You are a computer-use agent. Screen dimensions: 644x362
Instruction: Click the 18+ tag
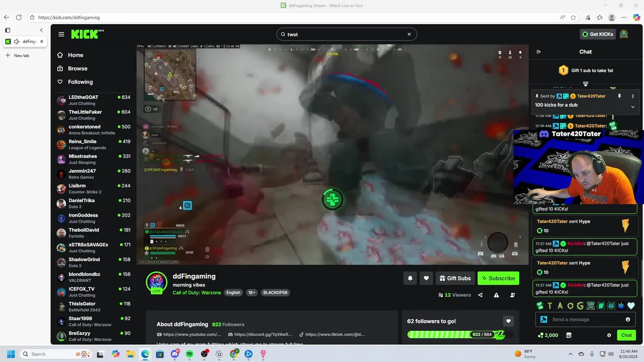252,293
